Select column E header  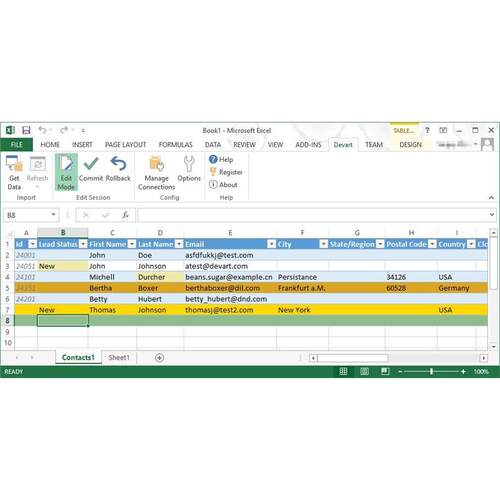pyautogui.click(x=230, y=233)
